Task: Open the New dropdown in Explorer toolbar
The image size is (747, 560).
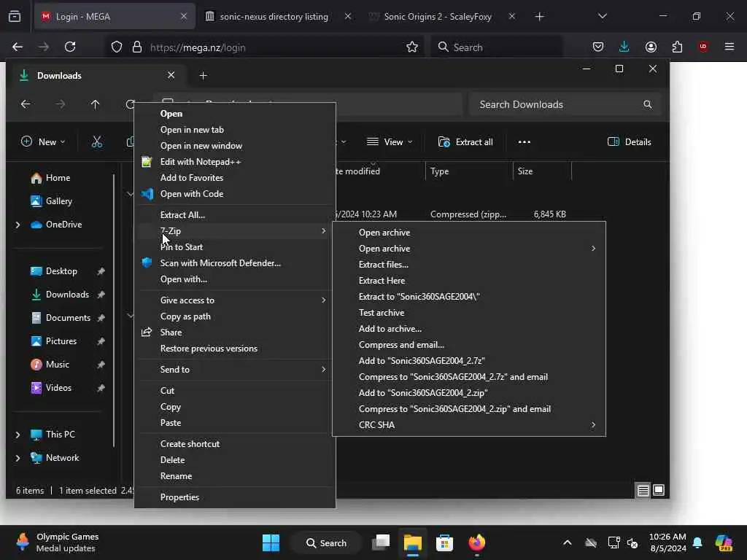Action: click(43, 142)
